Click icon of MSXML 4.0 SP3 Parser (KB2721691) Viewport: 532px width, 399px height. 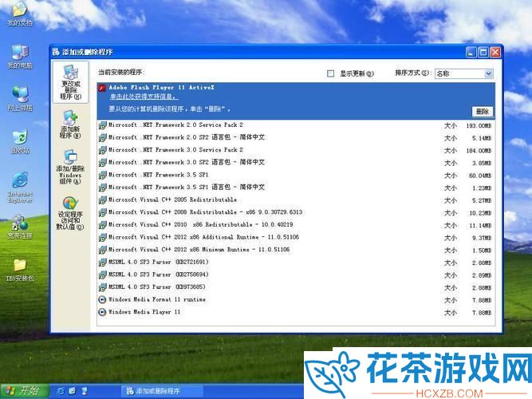click(x=102, y=263)
